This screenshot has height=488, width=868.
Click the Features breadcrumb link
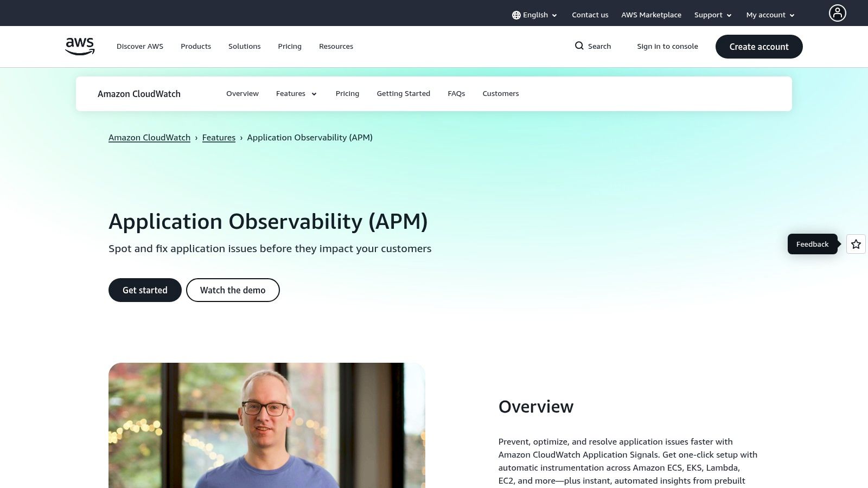(219, 138)
